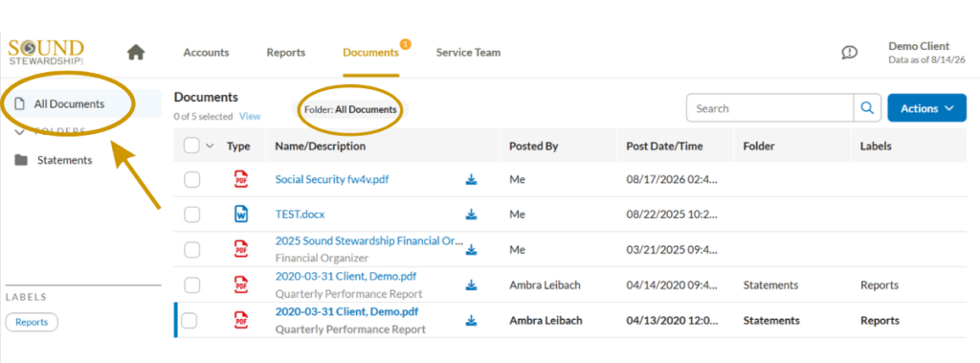980x363 pixels.
Task: Open the Service Team tab
Action: pyautogui.click(x=468, y=53)
